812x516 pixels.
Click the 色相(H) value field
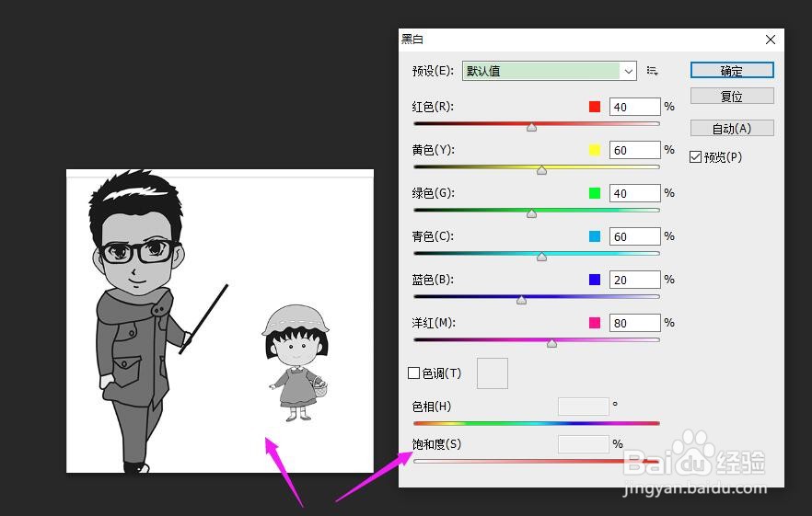point(583,407)
